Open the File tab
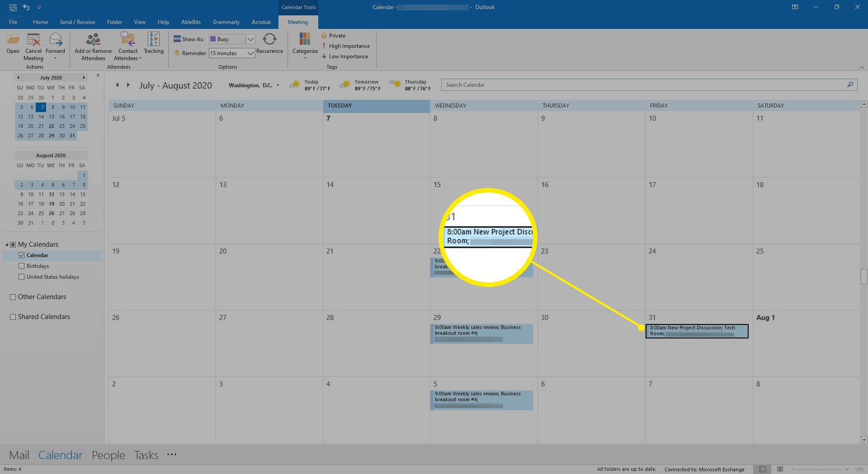The height and width of the screenshot is (474, 868). (x=13, y=22)
